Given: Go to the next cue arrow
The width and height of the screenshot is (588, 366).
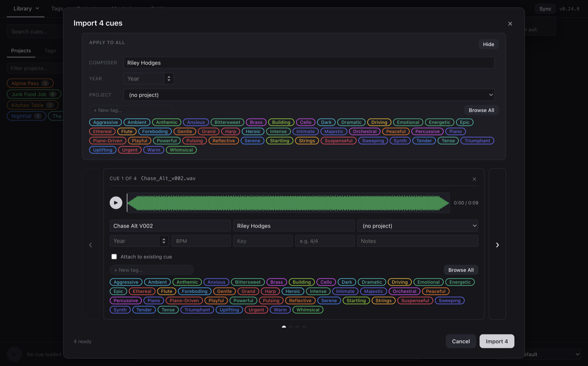Looking at the screenshot, I should [x=497, y=245].
